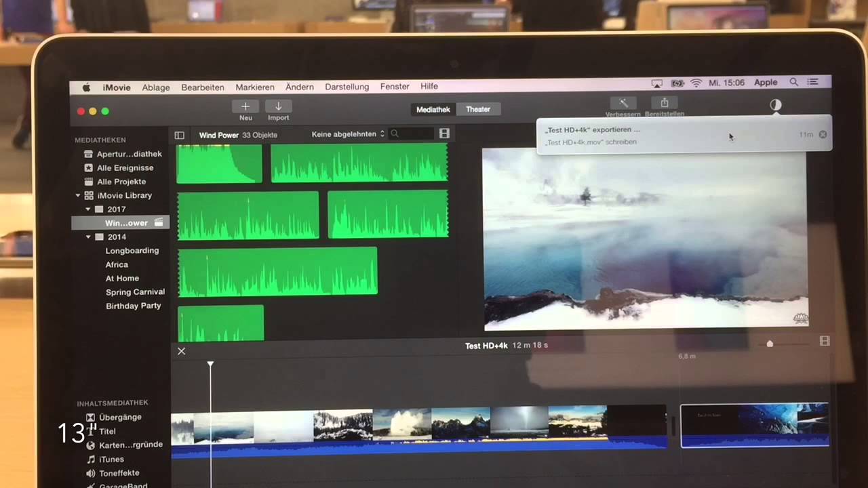Adjust the timeline zoom slider

tap(770, 344)
